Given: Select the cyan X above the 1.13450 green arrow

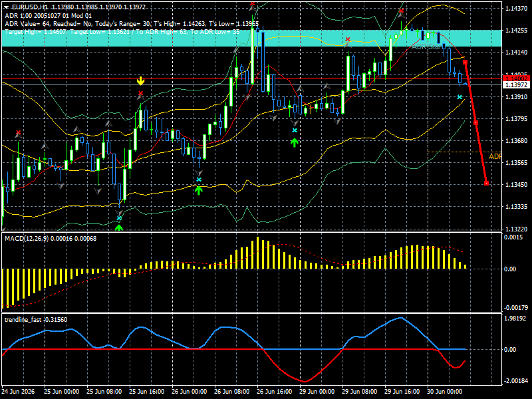Looking at the screenshot, I should [199, 180].
